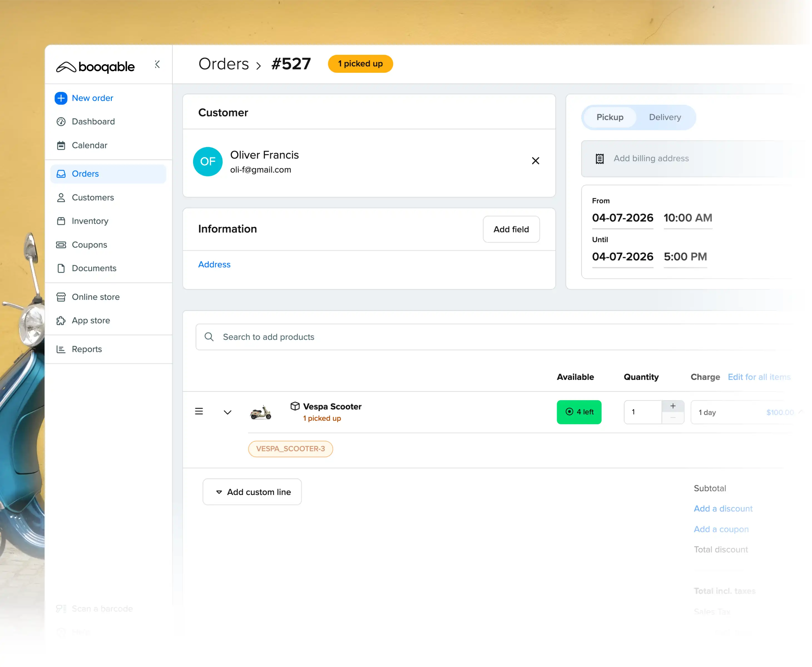
Task: Open Inventory in the sidebar
Action: pos(90,221)
